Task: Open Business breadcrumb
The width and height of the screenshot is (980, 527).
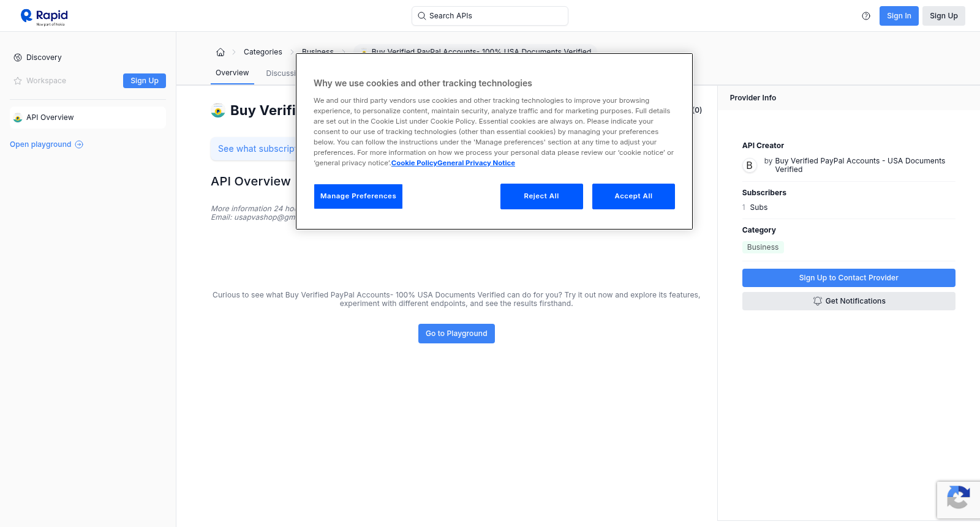Action: pos(317,51)
